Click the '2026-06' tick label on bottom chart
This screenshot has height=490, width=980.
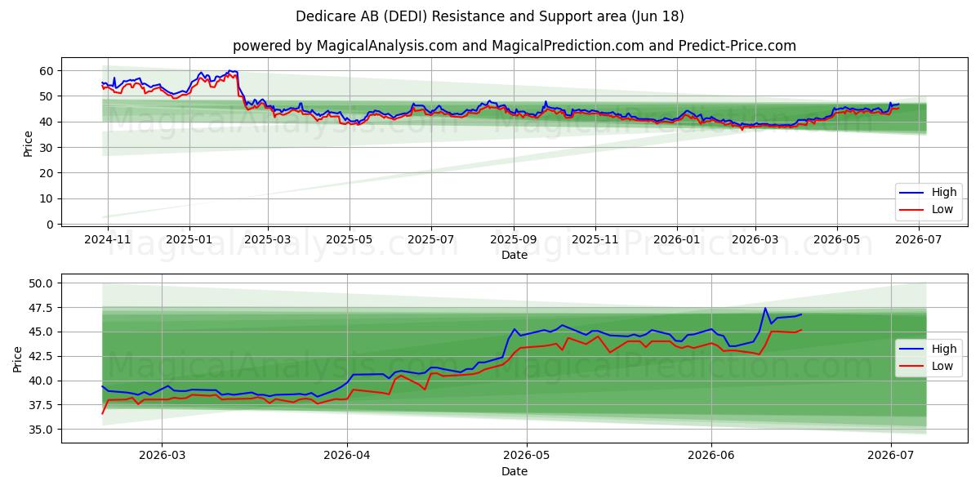tap(711, 457)
